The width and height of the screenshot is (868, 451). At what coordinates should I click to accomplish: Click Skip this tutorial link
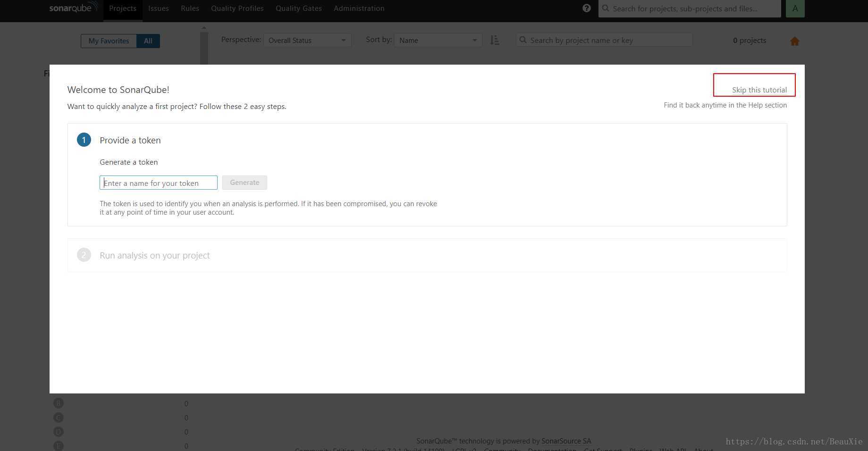pyautogui.click(x=759, y=90)
